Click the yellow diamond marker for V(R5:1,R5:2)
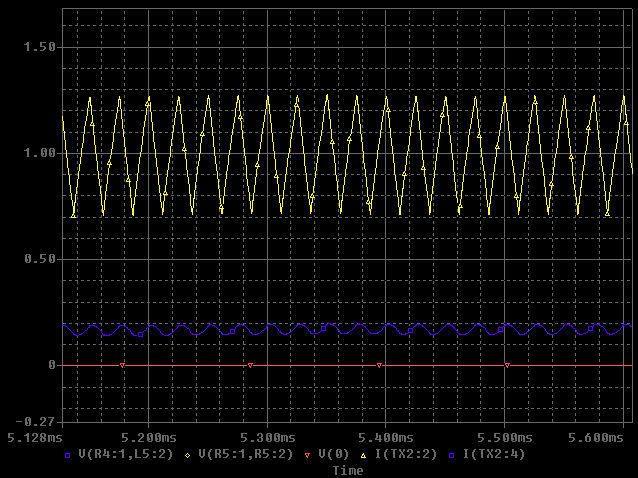 [x=188, y=456]
